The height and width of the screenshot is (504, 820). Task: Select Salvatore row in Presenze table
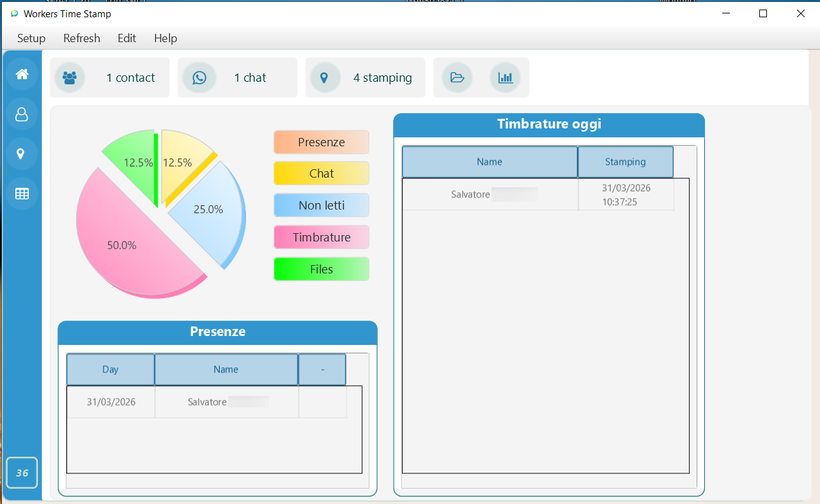[x=207, y=402]
